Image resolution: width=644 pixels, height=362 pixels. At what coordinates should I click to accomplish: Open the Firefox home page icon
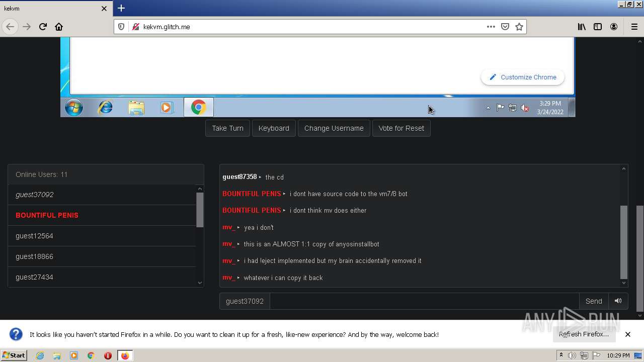59,27
